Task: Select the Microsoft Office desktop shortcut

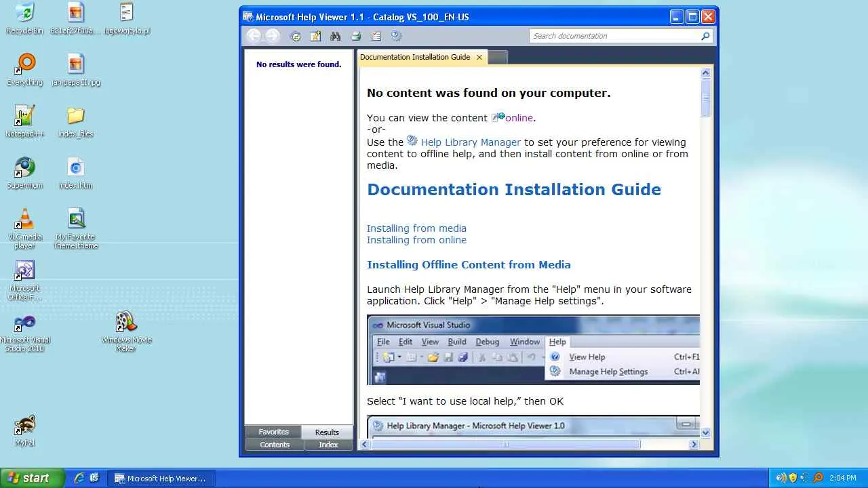Action: click(x=25, y=281)
